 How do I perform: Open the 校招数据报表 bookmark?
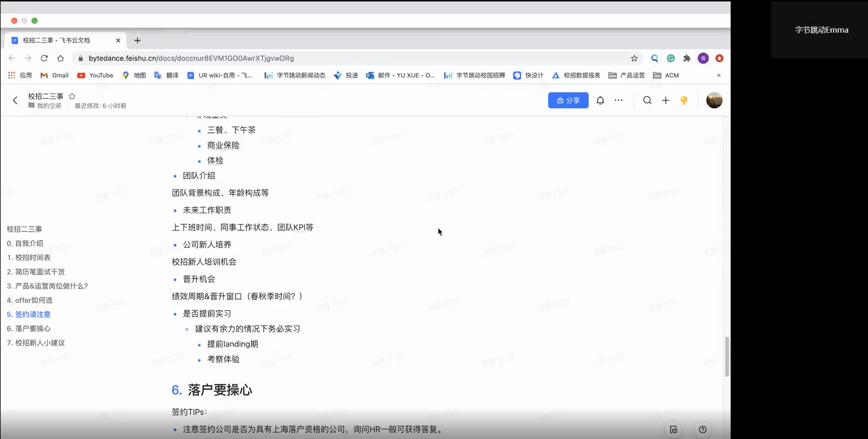pyautogui.click(x=576, y=75)
